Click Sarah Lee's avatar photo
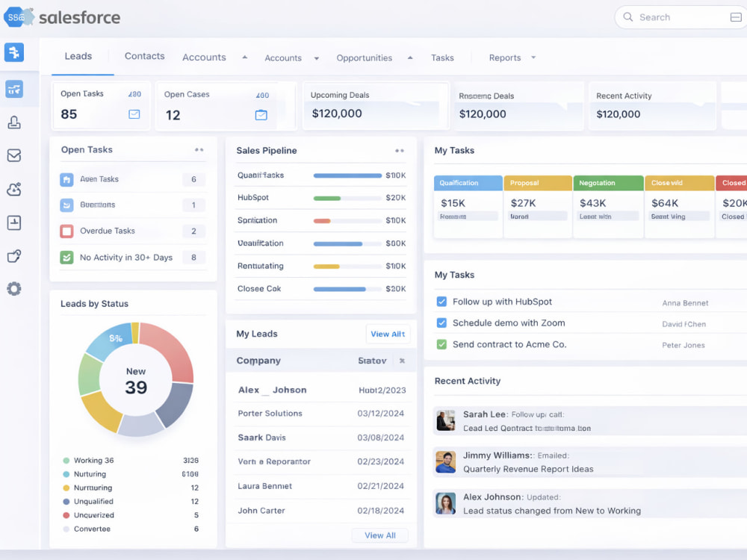Screen dimensions: 747x560 pos(446,420)
